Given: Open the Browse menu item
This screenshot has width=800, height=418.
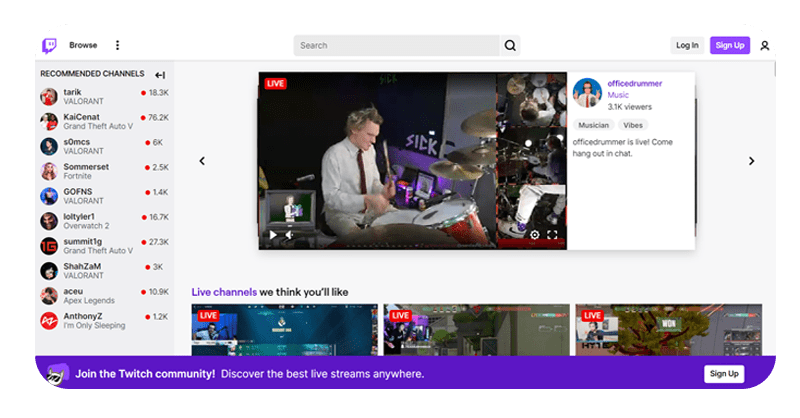Looking at the screenshot, I should pyautogui.click(x=83, y=45).
